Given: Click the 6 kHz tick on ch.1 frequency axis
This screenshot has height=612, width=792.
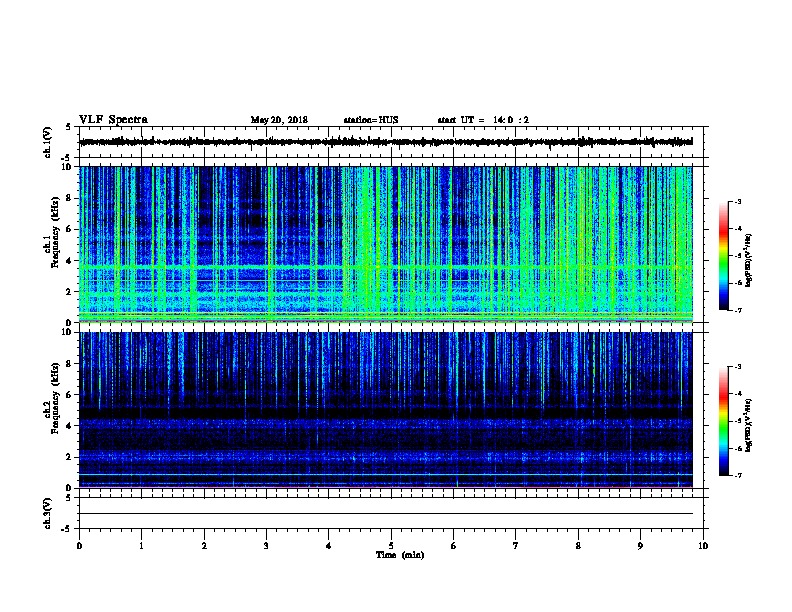Looking at the screenshot, I should 69,229.
